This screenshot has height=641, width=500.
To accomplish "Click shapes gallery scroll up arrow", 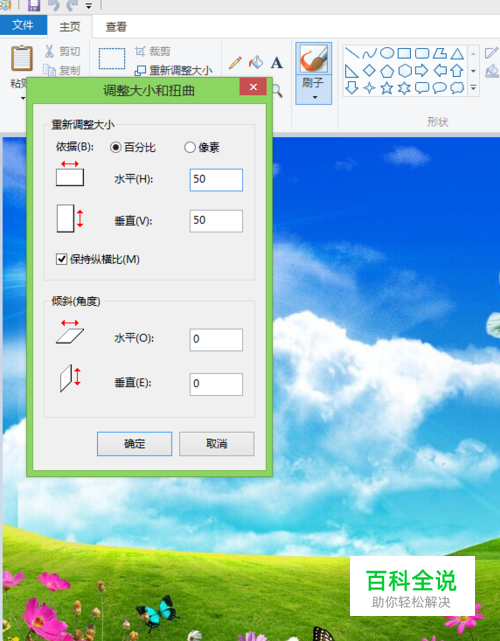I will tap(473, 54).
